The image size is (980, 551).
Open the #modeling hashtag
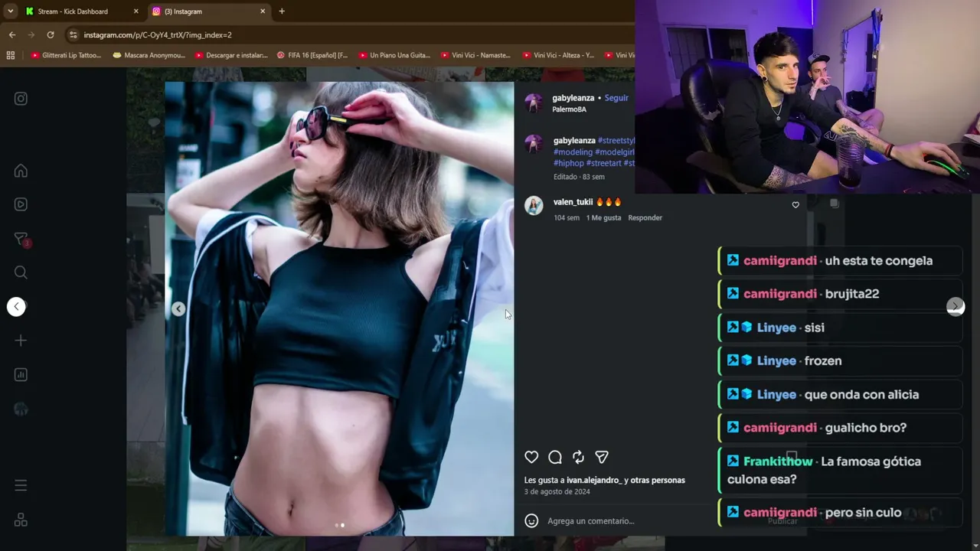pyautogui.click(x=573, y=152)
